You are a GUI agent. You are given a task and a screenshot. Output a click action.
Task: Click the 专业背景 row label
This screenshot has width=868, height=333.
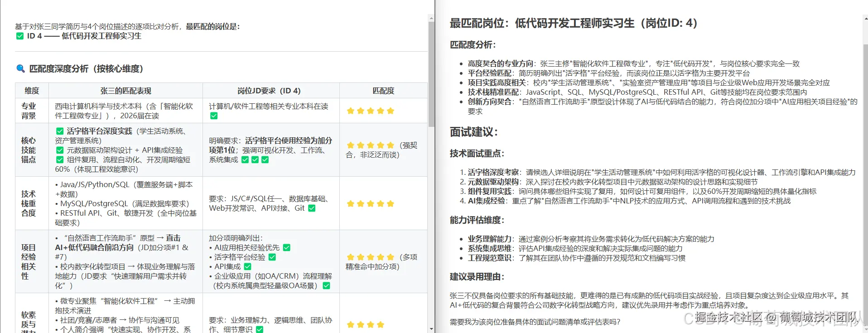click(x=29, y=111)
